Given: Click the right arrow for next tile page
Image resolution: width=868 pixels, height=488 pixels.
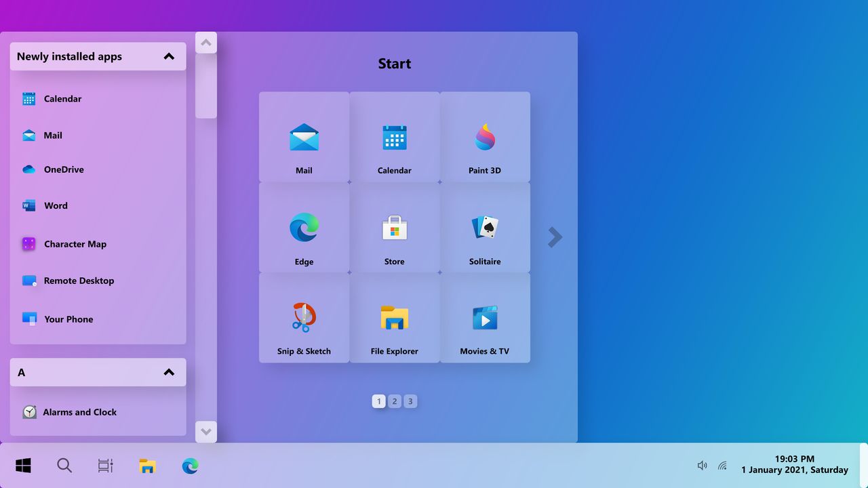Looking at the screenshot, I should coord(555,237).
